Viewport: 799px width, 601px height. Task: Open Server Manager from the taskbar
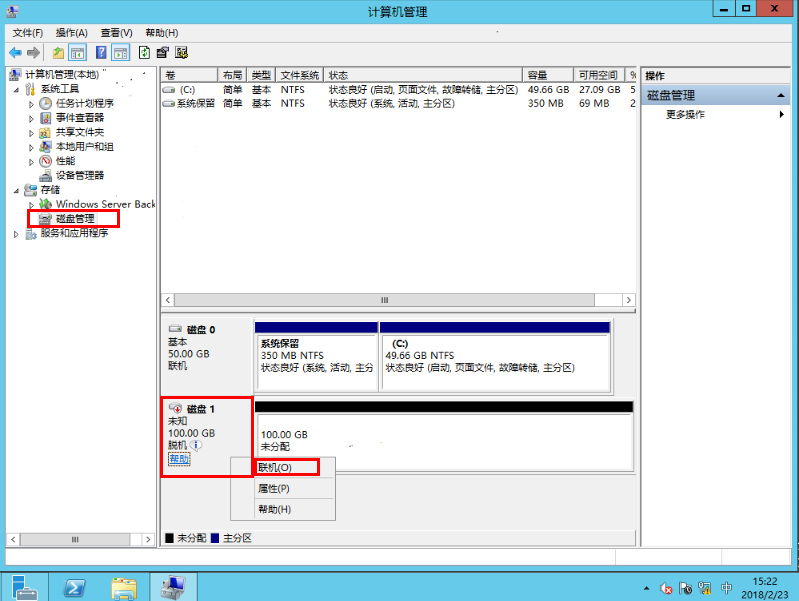[24, 587]
